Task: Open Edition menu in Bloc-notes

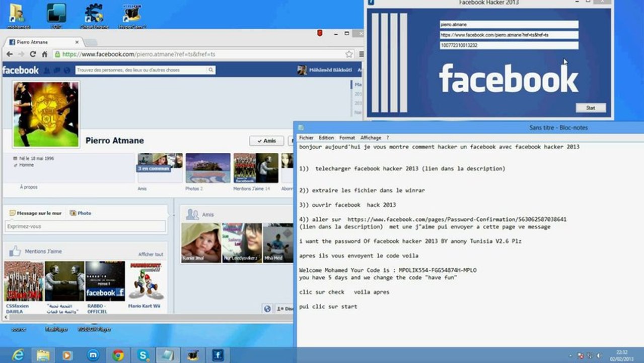Action: pyautogui.click(x=326, y=138)
